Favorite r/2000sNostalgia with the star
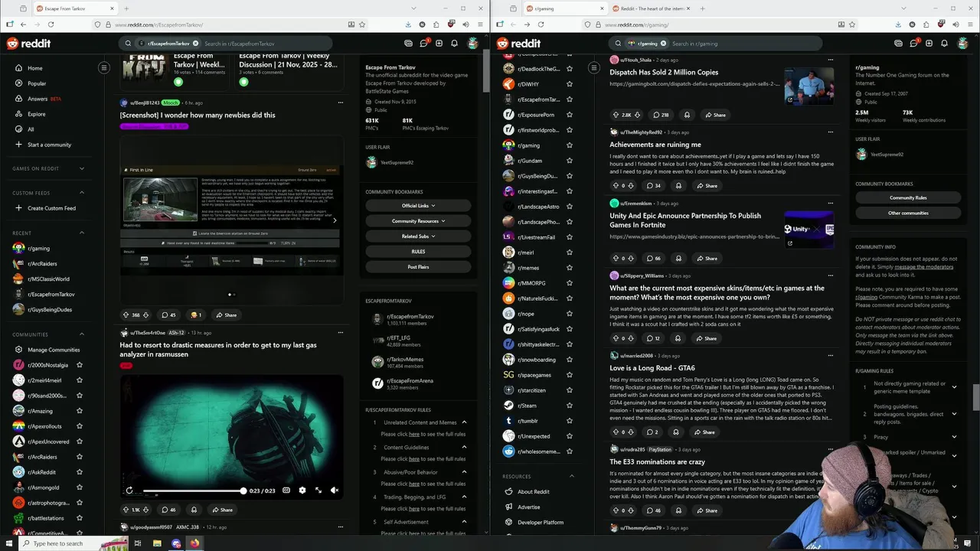This screenshot has width=980, height=551. pyautogui.click(x=80, y=365)
